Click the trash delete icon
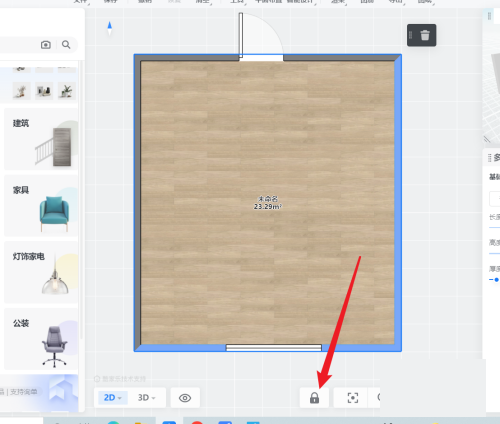Image resolution: width=500 pixels, height=424 pixels. (x=425, y=35)
